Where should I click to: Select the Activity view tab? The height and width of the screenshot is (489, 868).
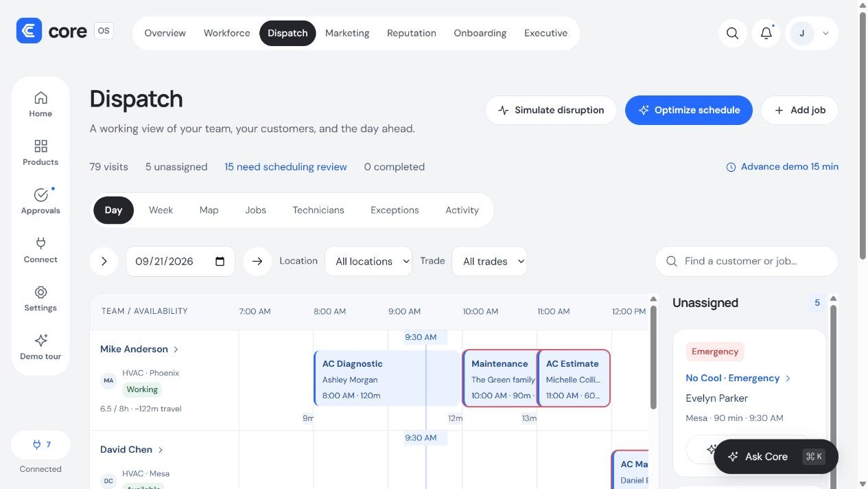pyautogui.click(x=462, y=210)
